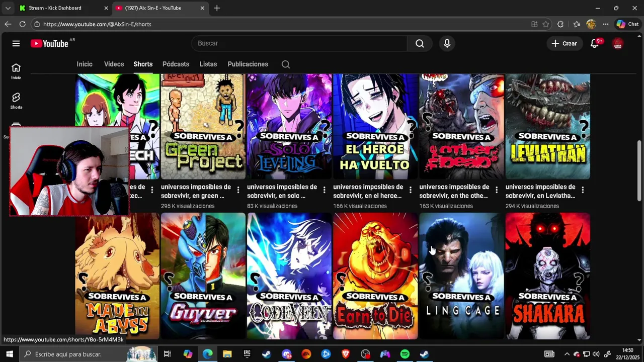Go back to the previous page
The width and height of the screenshot is (644, 362).
[x=8, y=24]
